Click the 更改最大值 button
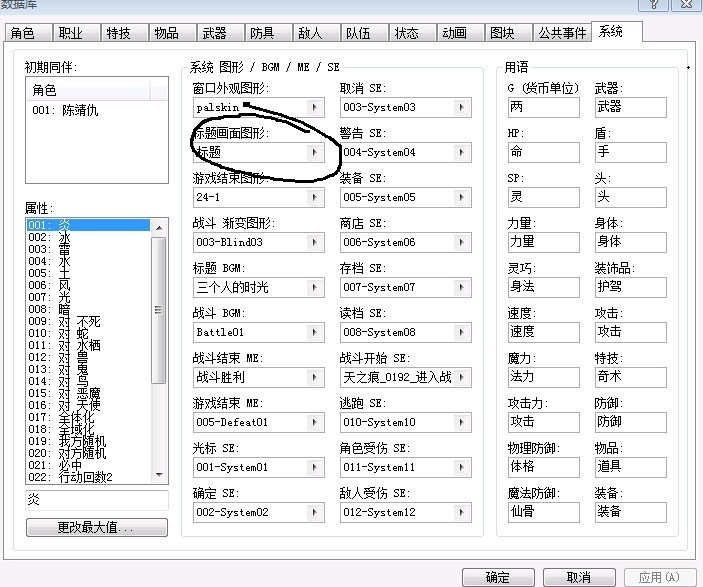703x587 pixels. tap(97, 527)
